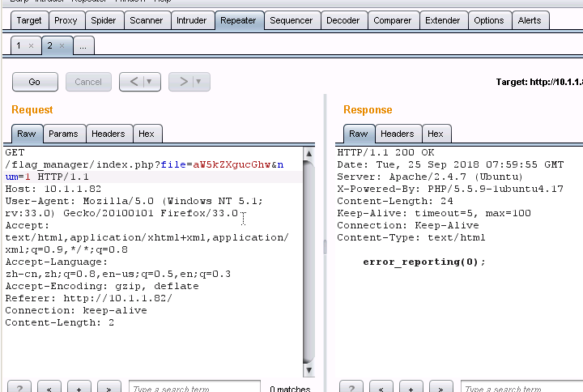Click the Server: Apache response header

[x=430, y=177]
